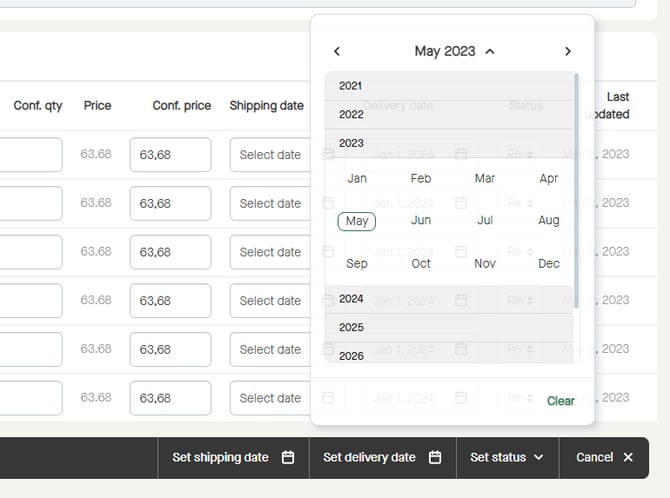
Task: Pick Aug in the month grid
Action: pos(548,221)
